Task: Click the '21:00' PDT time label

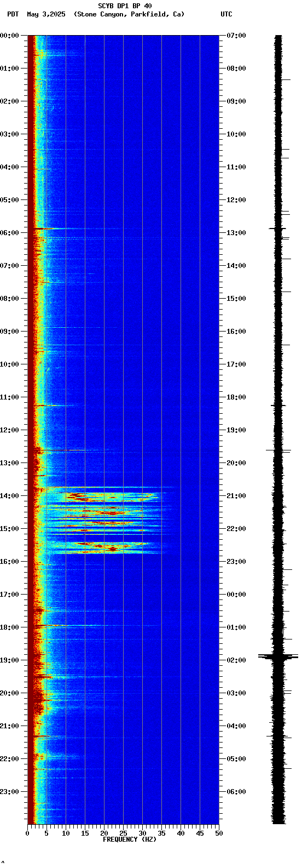Action: 9,726
